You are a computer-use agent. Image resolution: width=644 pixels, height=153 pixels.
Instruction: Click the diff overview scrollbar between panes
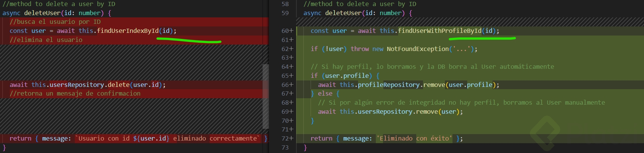click(266, 96)
